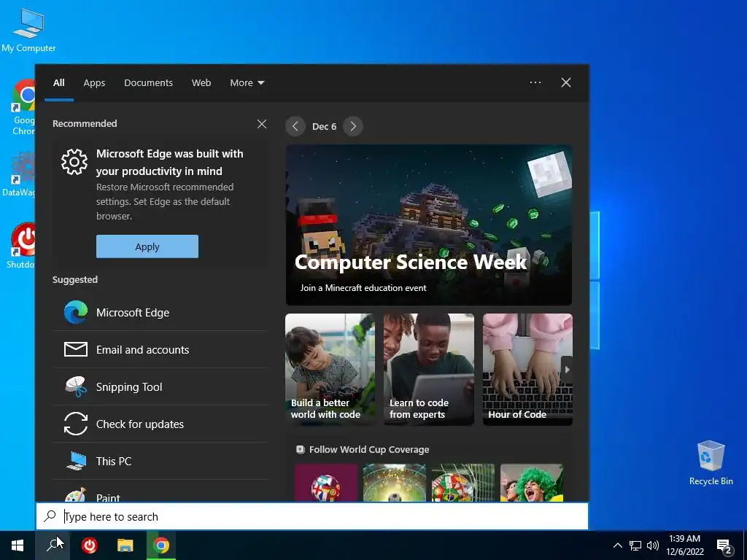The width and height of the screenshot is (747, 560).
Task: Open Paint from the Suggested list
Action: click(x=160, y=495)
